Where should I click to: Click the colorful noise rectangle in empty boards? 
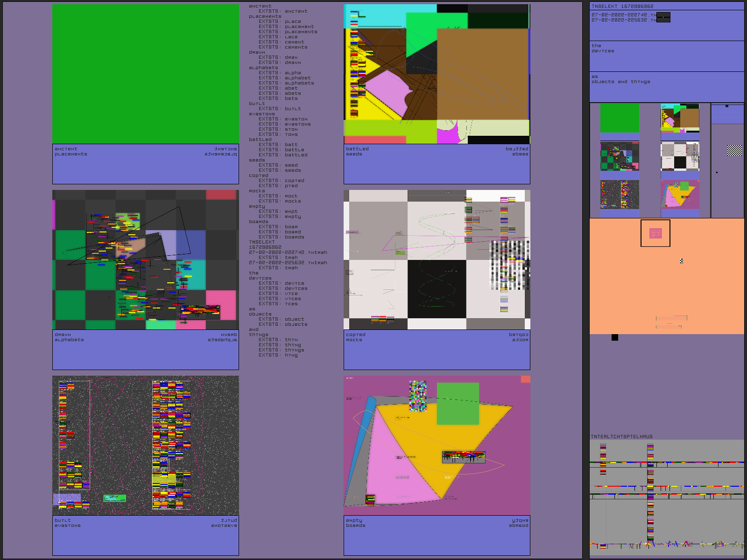[x=418, y=396]
